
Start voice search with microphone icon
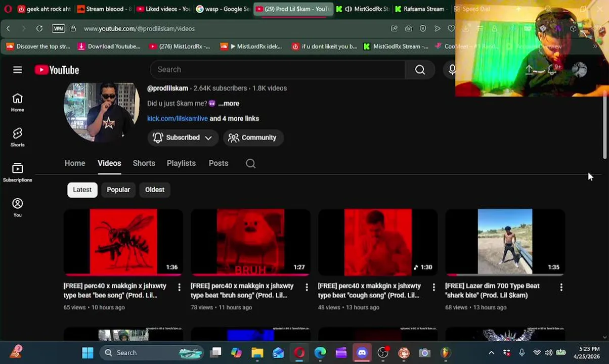click(452, 70)
